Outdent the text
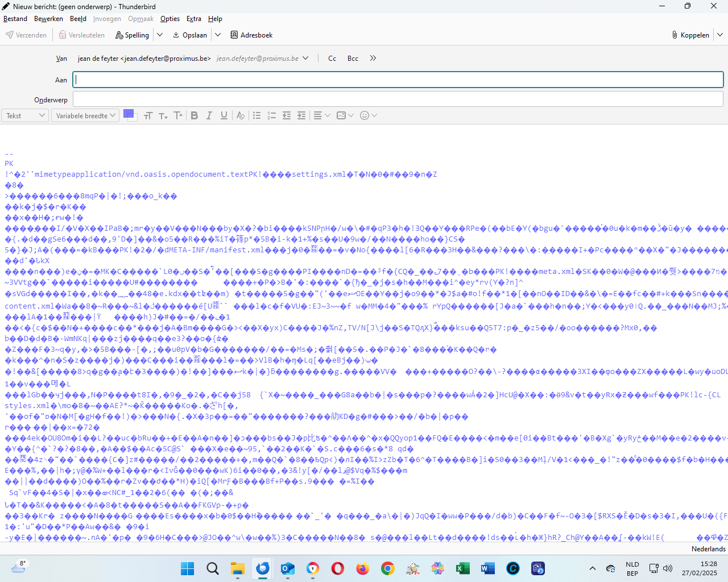Viewport: 728px width, 582px height. [287, 115]
